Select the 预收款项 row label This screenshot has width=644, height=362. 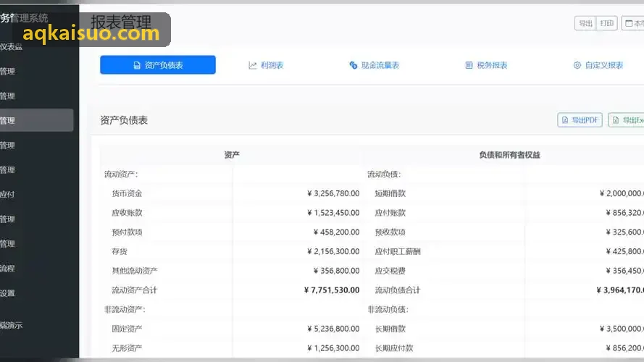(390, 232)
